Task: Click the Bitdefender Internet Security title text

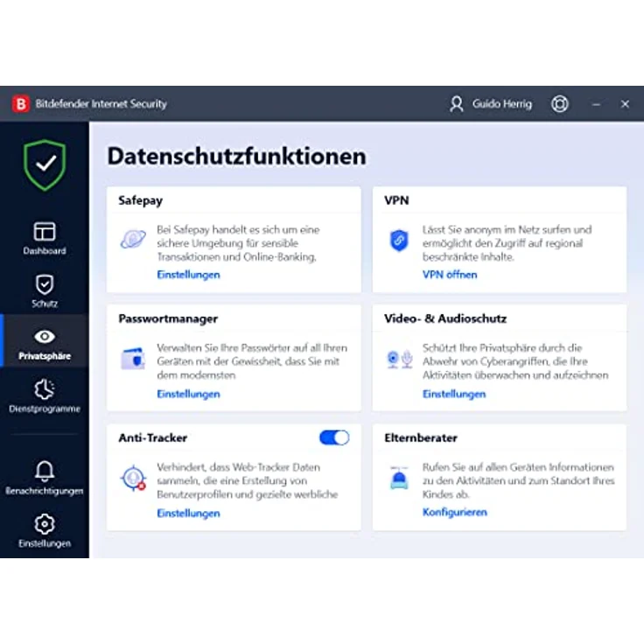Action: tap(101, 104)
